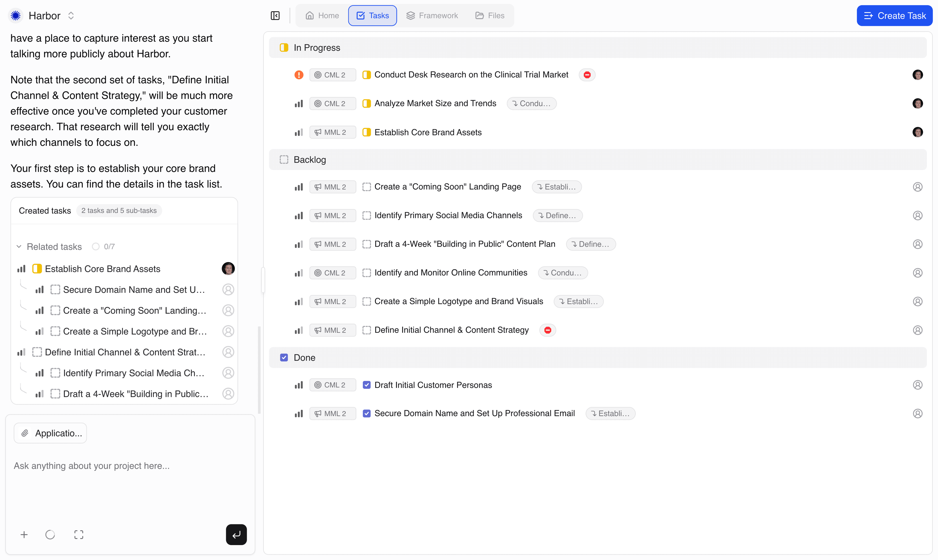Screen dimensions: 938x560
Task: Click the Create Task button
Action: [x=895, y=15]
